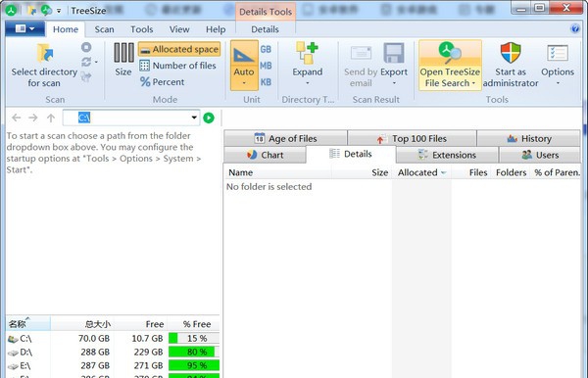Viewport: 588px width, 378px height.
Task: Stop the scan with the stop icon
Action: point(86,47)
